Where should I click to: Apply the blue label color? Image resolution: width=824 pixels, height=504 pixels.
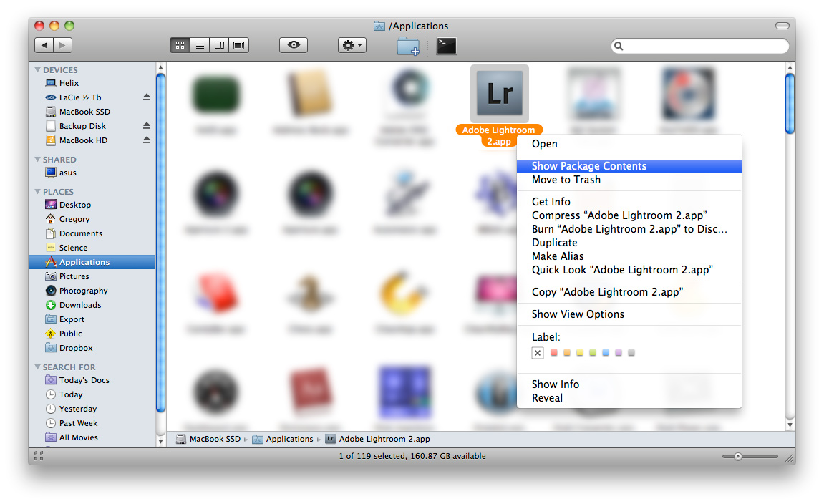pos(606,353)
